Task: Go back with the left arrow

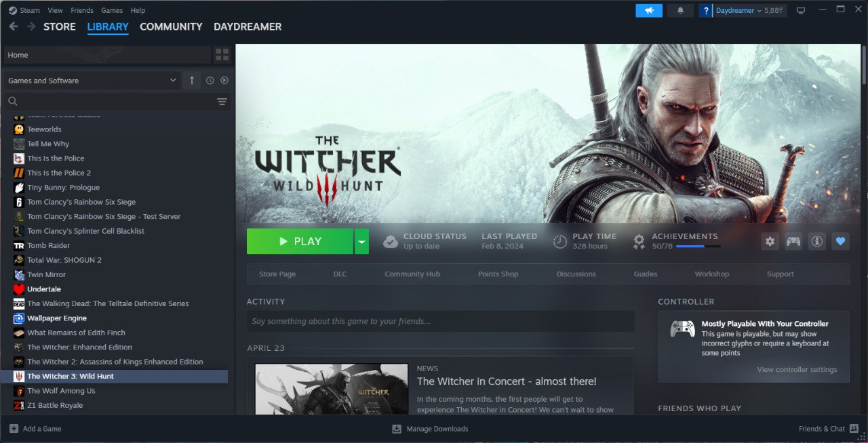Action: [14, 26]
